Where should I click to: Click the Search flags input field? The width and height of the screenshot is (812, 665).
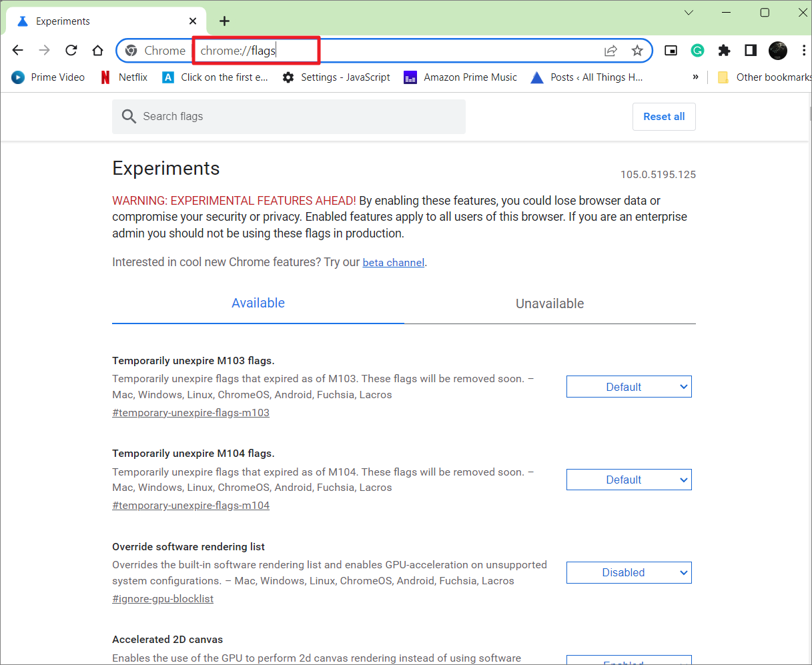pyautogui.click(x=289, y=117)
